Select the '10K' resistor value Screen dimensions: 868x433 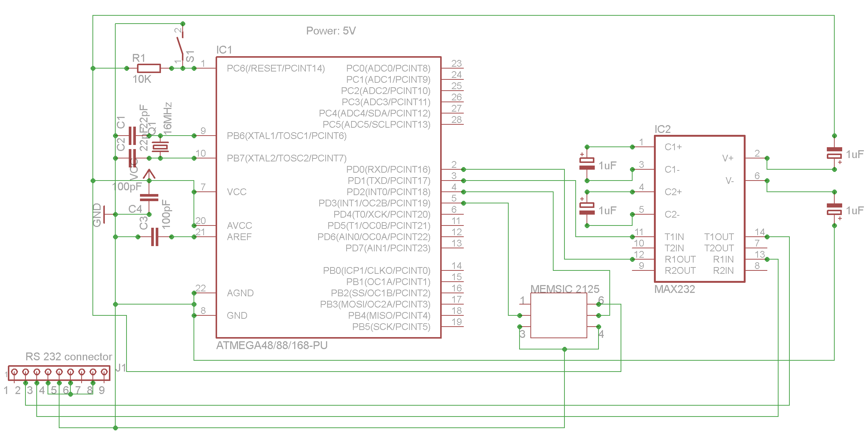142,79
